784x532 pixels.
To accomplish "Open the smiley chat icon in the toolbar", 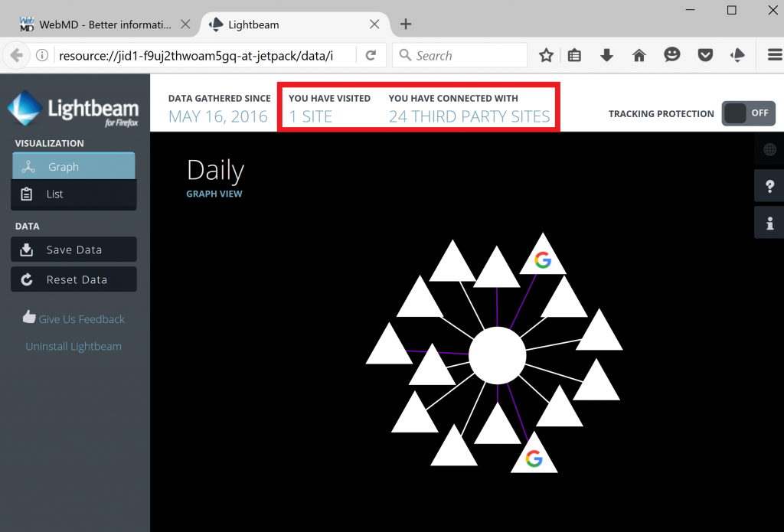I will coord(672,54).
